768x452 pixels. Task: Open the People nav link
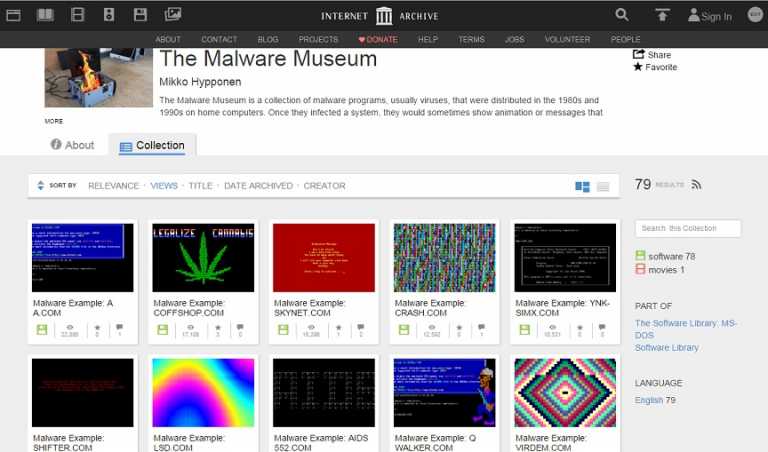625,39
